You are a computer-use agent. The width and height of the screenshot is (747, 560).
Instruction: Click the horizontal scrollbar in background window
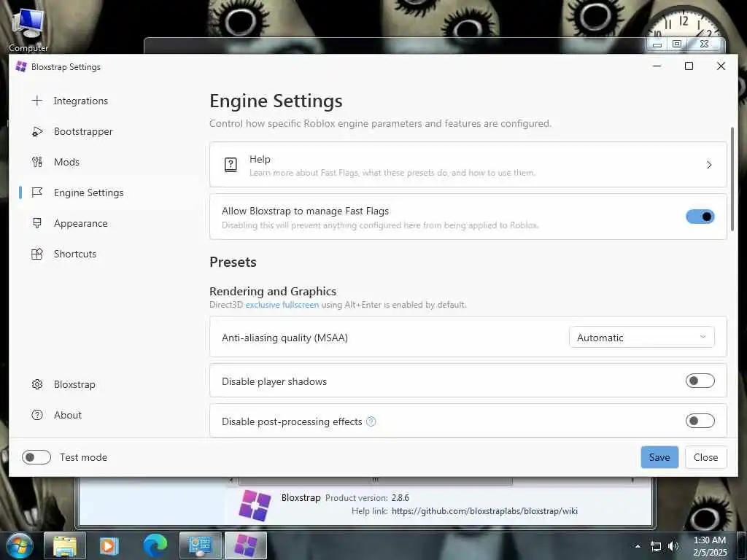(376, 480)
